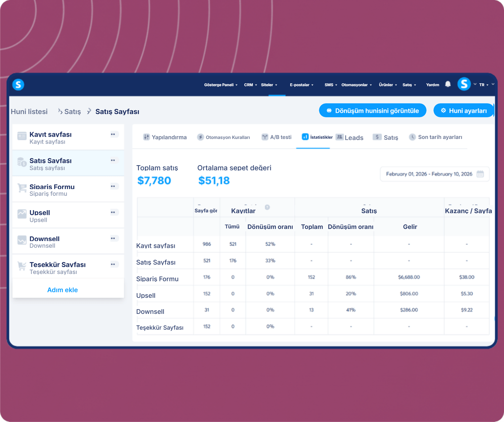The height and width of the screenshot is (422, 504).
Task: Select Sipariş Formu step in sidebar
Action: [68, 190]
